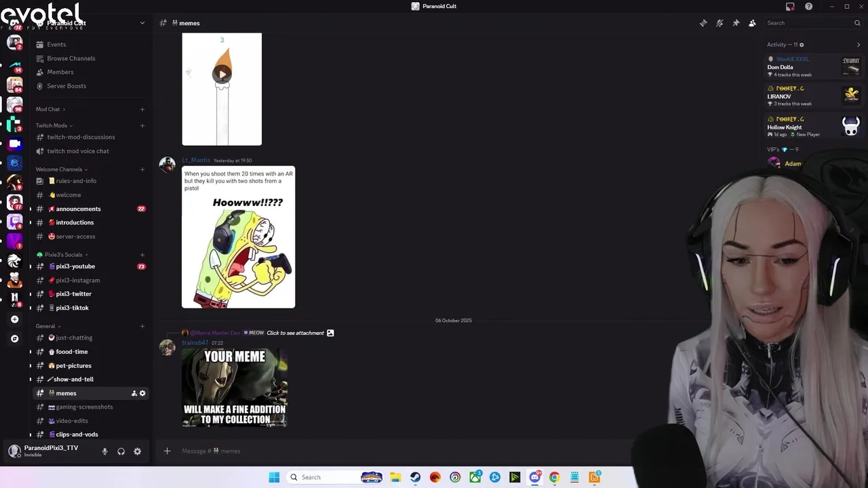Explore discoverable servers compass icon
Viewport: 868px width, 488px height.
14,338
